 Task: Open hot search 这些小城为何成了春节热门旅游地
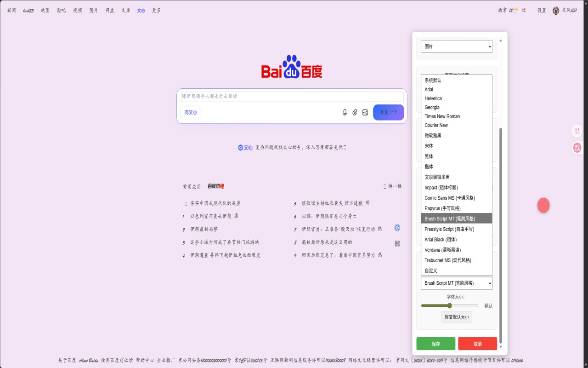(225, 242)
